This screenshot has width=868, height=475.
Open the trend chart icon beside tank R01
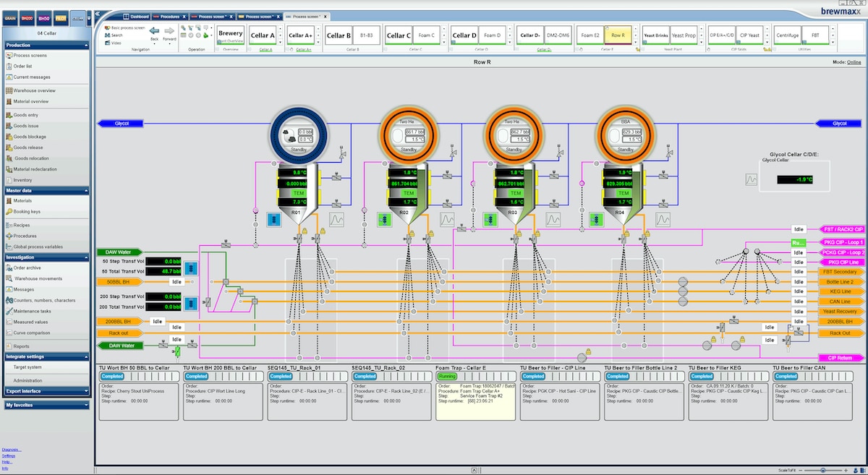(x=337, y=218)
